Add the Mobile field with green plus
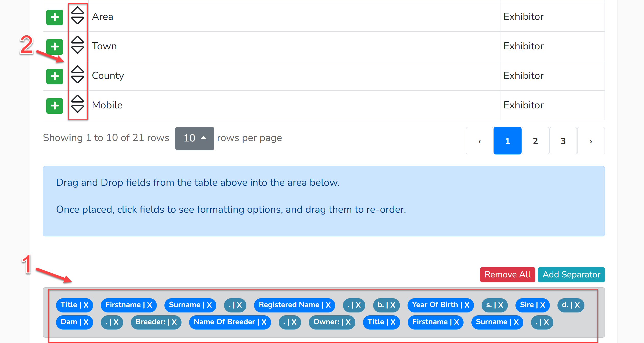The width and height of the screenshot is (644, 343). [55, 106]
